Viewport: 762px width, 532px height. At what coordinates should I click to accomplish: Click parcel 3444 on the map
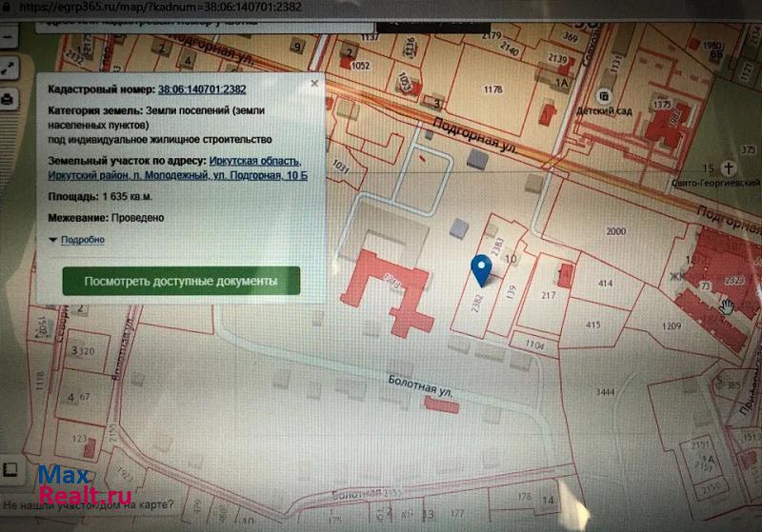click(604, 392)
